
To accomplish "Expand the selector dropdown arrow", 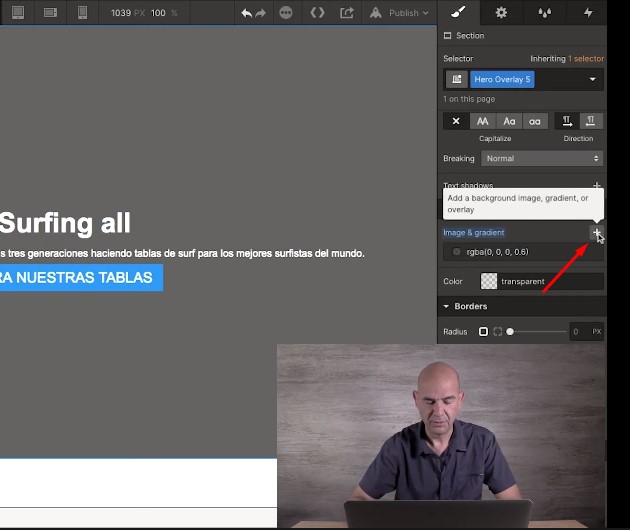I will tap(592, 79).
